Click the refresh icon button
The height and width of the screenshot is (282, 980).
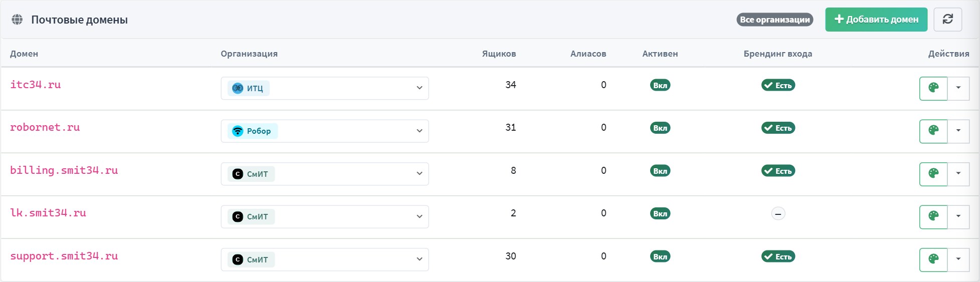(947, 20)
